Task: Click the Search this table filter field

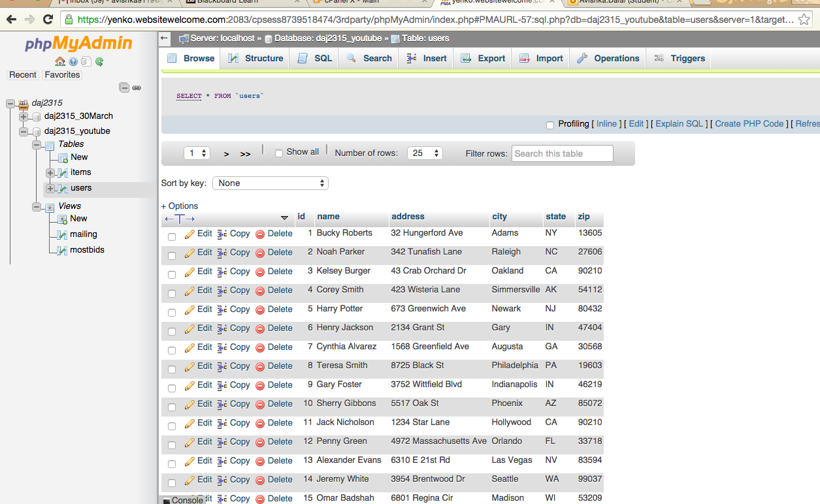Action: pos(562,153)
